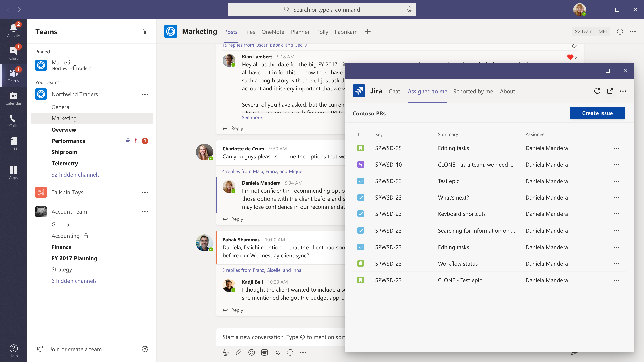Screen dimensions: 644x362
Task: Click the Create issue button
Action: pos(597,113)
